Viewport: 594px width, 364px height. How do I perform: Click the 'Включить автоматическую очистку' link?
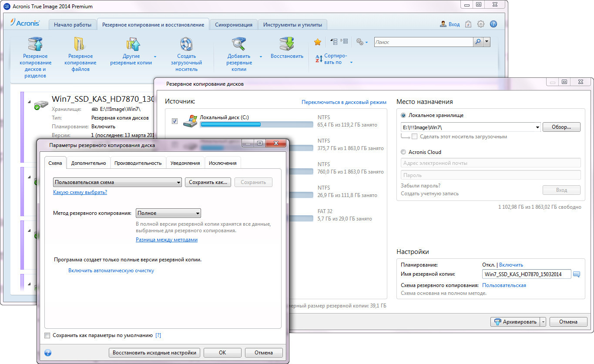coord(111,270)
